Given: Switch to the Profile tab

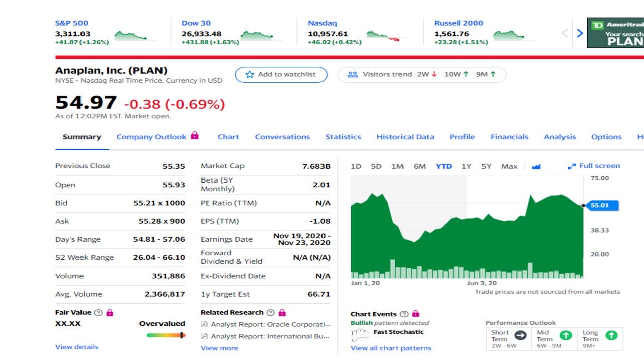Looking at the screenshot, I should [462, 137].
